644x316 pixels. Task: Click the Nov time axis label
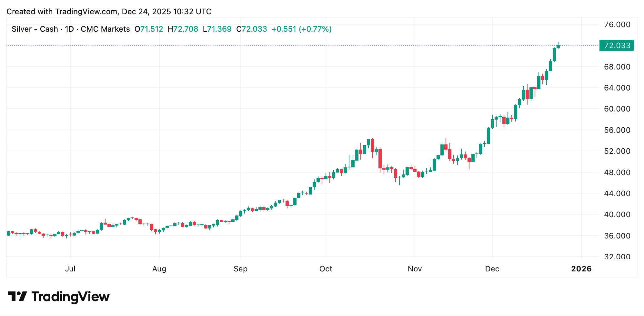click(415, 269)
